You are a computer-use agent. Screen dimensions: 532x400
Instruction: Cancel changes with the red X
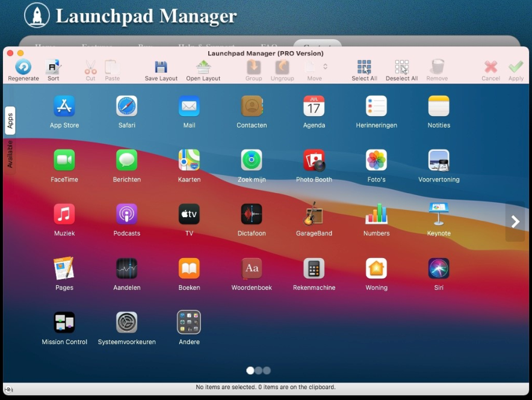coord(490,67)
